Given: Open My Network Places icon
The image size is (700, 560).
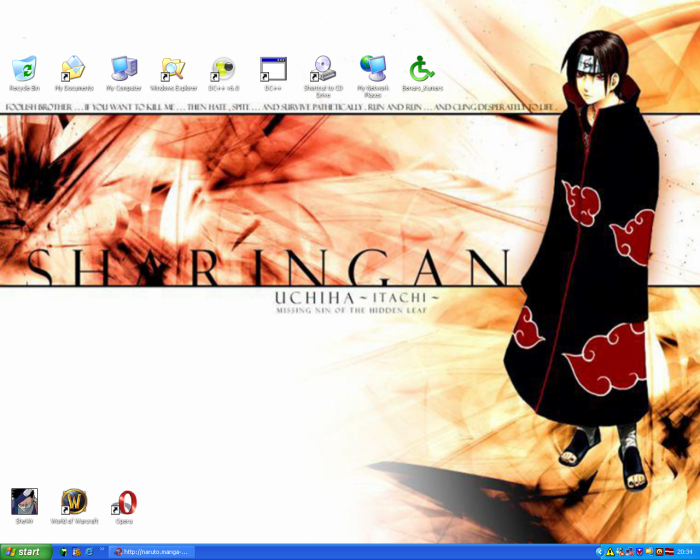Looking at the screenshot, I should (373, 77).
